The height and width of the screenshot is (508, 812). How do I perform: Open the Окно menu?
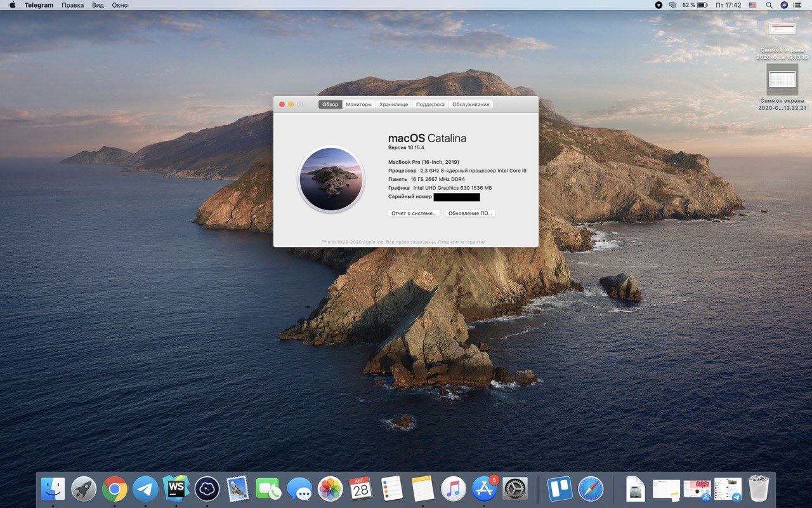pyautogui.click(x=119, y=5)
